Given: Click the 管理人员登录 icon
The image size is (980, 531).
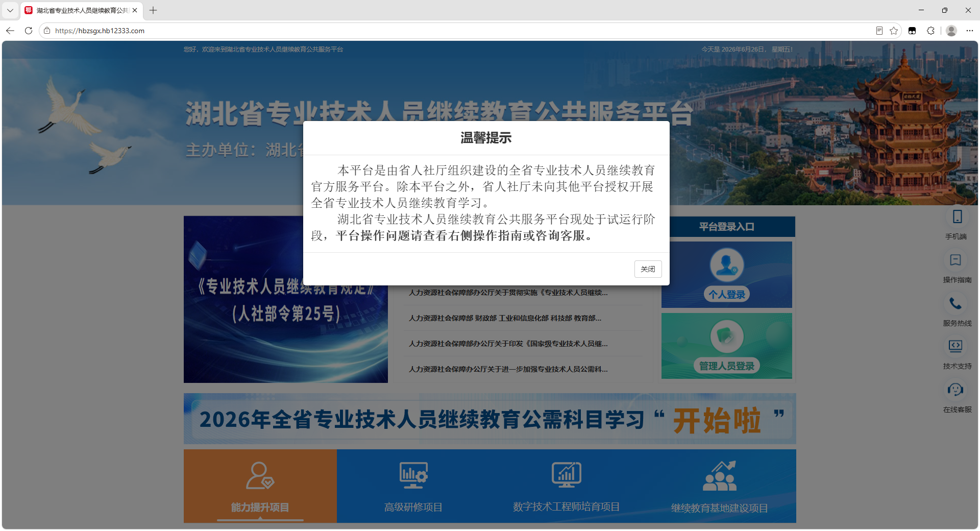Looking at the screenshot, I should click(x=727, y=336).
